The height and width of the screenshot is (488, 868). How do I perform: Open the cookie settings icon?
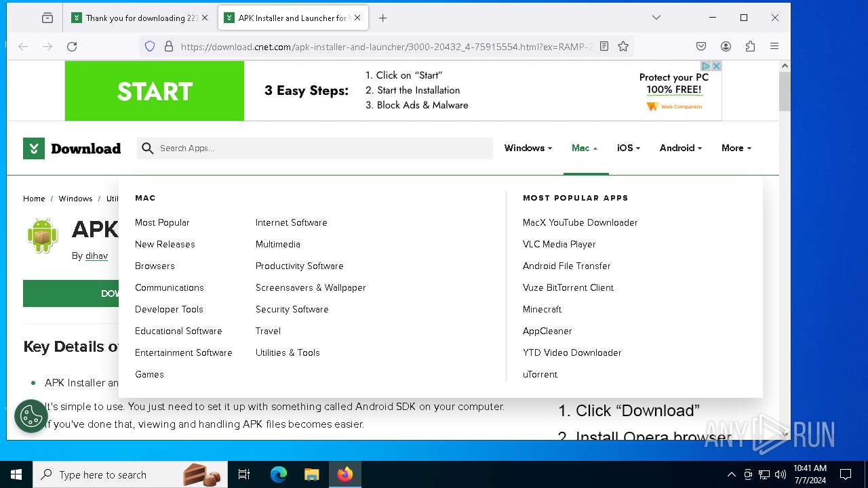pos(31,416)
